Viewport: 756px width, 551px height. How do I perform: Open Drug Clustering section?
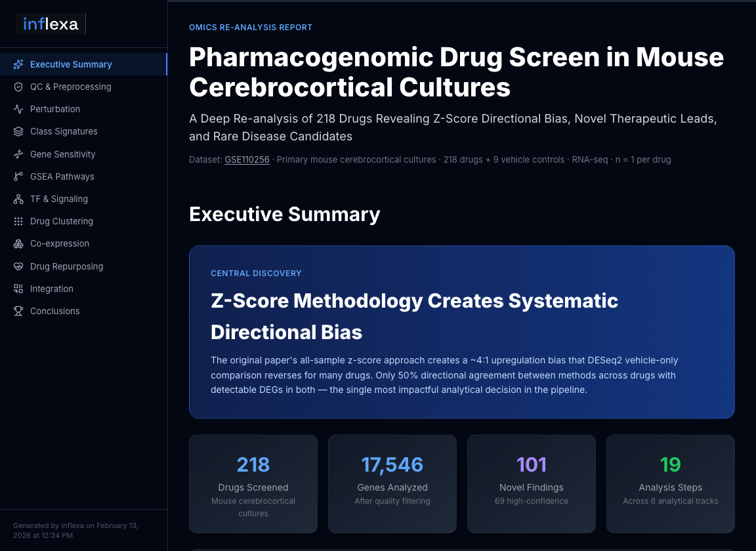click(83, 221)
